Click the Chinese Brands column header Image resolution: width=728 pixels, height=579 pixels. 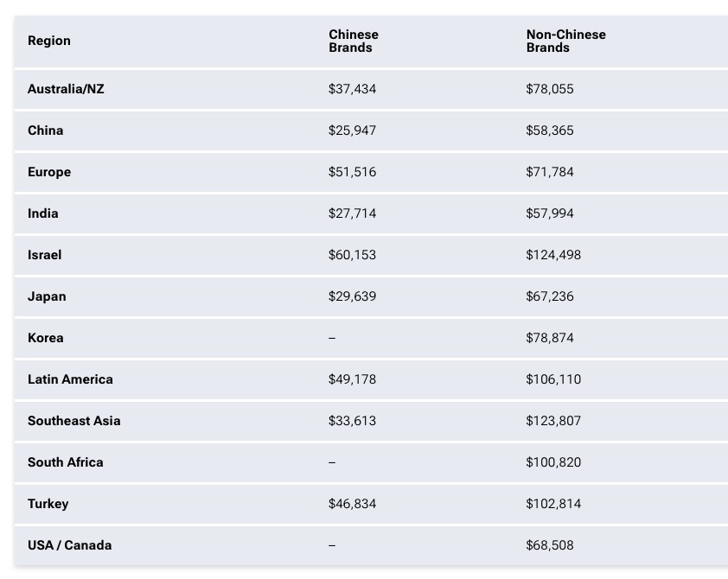354,41
